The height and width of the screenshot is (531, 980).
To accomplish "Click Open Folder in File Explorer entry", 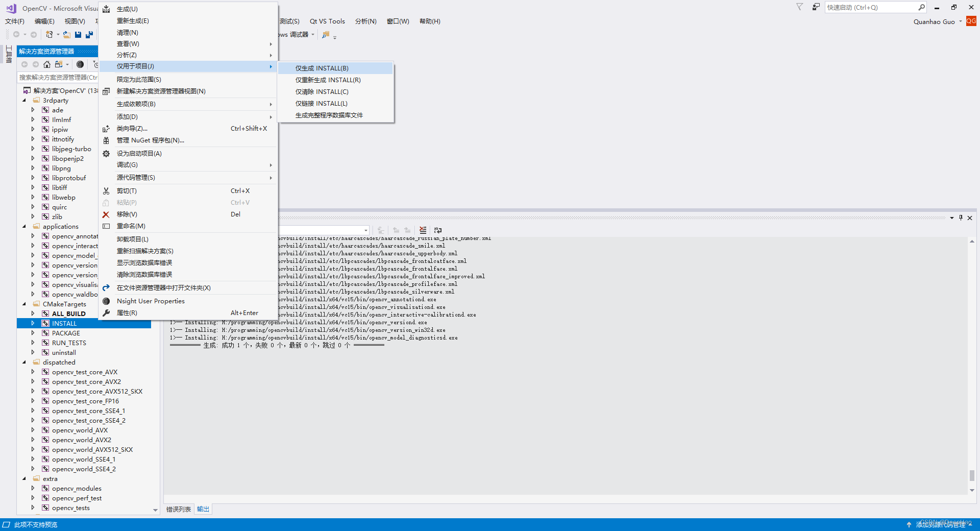I will (x=188, y=288).
